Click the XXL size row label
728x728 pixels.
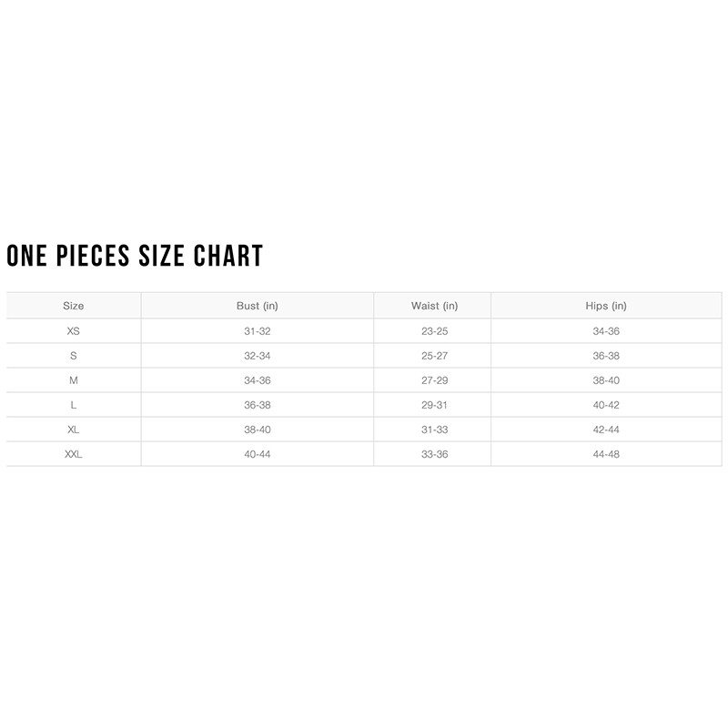click(74, 454)
